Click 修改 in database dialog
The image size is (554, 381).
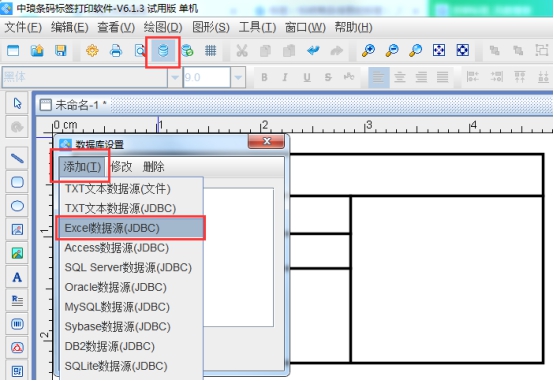click(122, 166)
